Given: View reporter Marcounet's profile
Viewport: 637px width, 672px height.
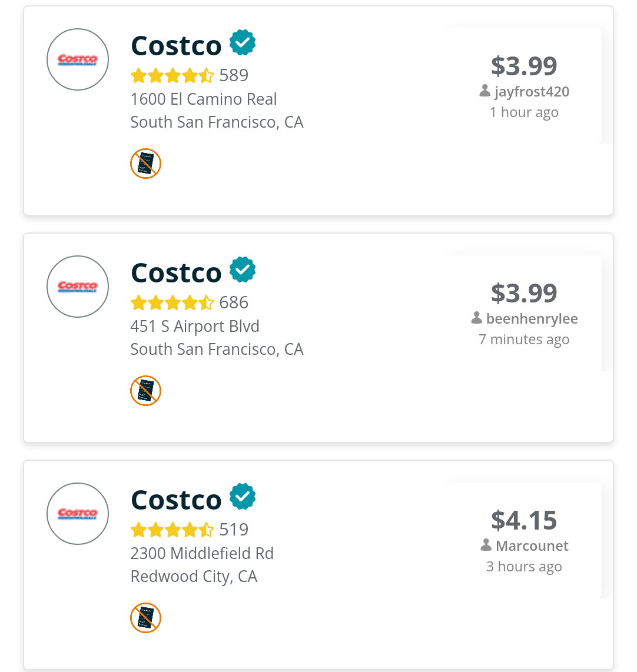Looking at the screenshot, I should (x=531, y=546).
